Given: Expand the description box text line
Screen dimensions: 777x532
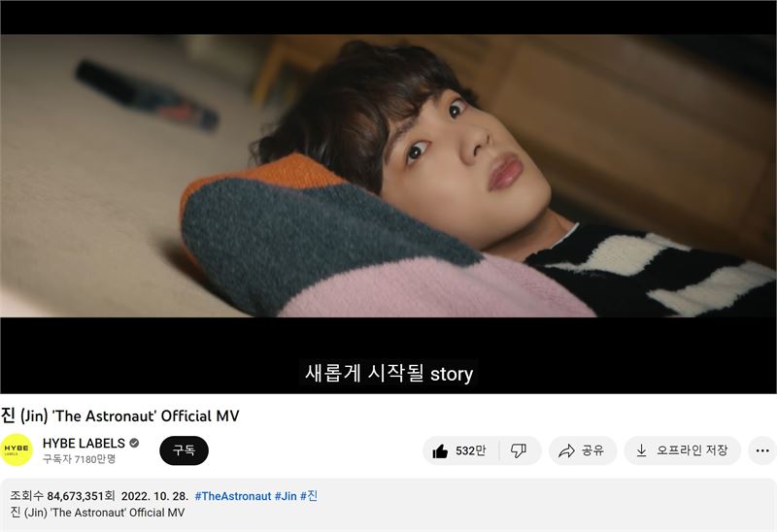Looking at the screenshot, I should click(97, 513).
